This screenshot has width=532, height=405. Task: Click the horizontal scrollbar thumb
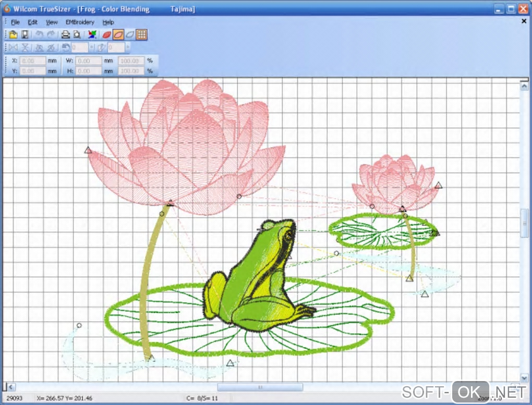click(260, 387)
